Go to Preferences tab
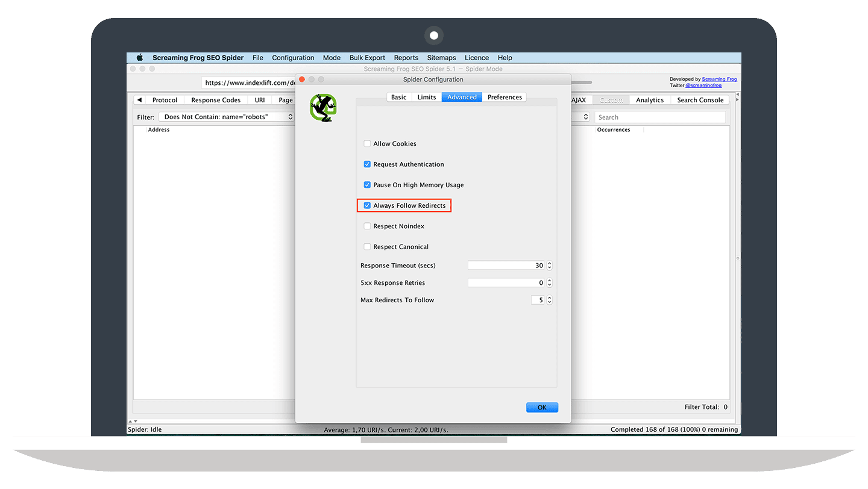Viewport: 868px width, 489px height. (x=505, y=97)
